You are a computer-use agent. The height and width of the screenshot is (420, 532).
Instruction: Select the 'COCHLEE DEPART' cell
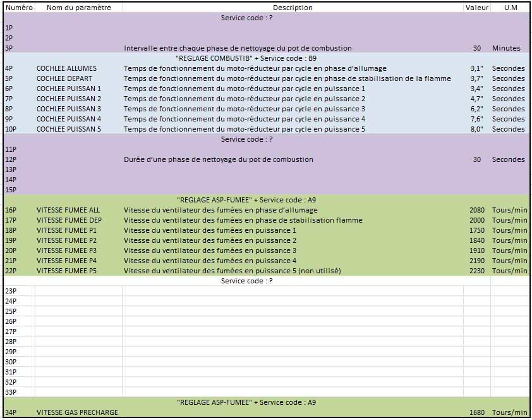click(64, 78)
